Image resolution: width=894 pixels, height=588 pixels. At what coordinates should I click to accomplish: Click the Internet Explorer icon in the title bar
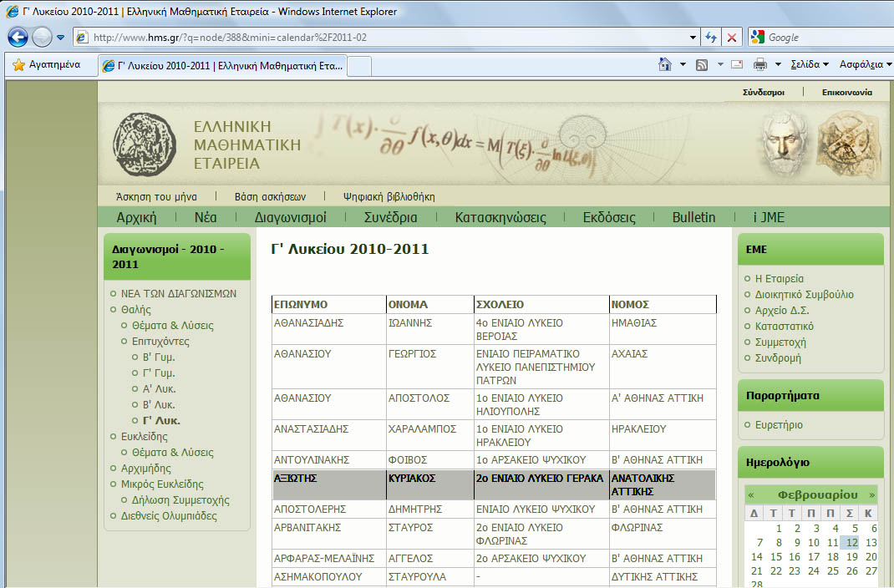click(12, 12)
